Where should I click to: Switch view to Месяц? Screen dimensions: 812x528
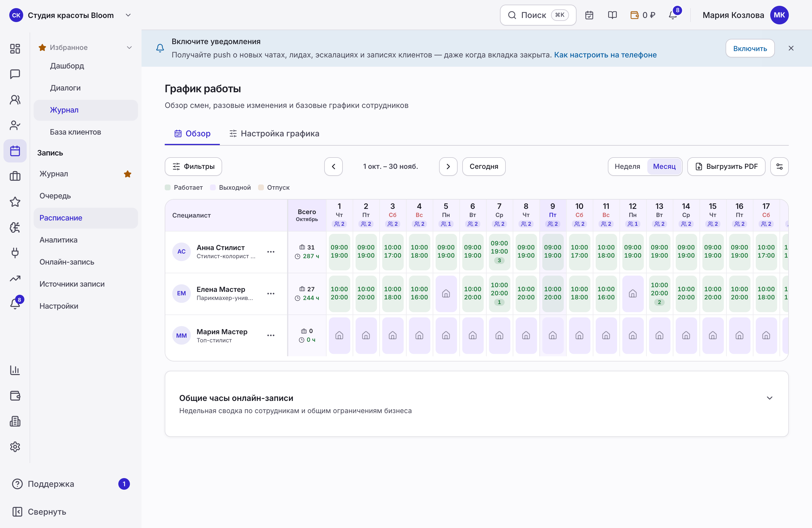tap(664, 167)
